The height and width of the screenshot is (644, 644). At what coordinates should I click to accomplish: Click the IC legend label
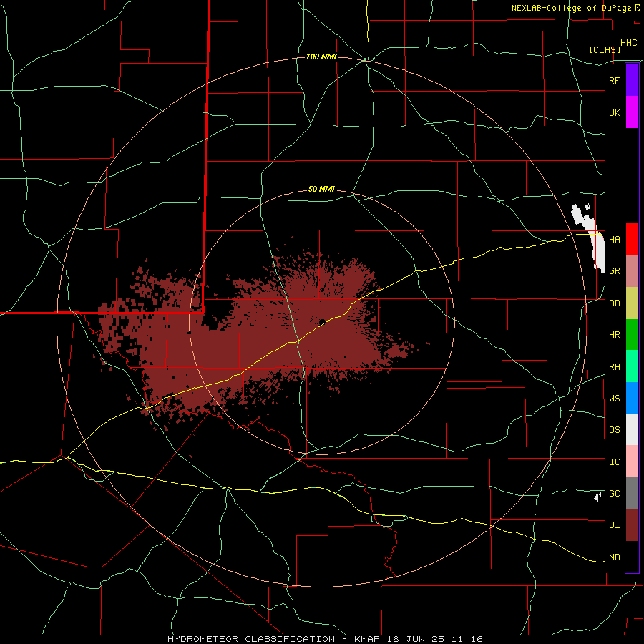click(x=614, y=462)
